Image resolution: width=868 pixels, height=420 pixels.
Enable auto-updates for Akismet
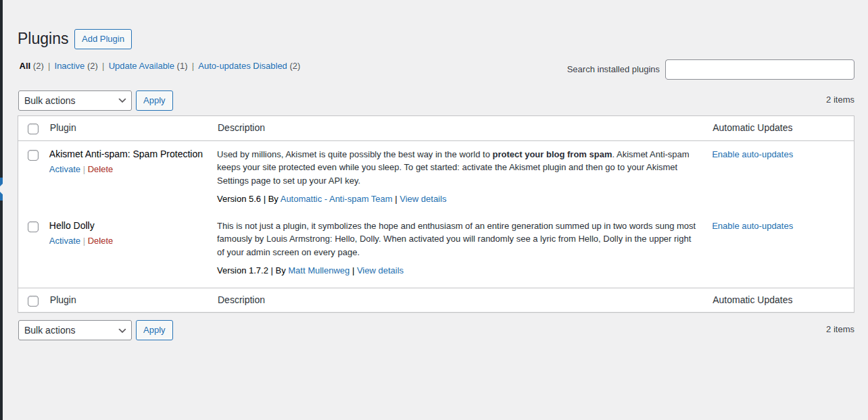(752, 155)
